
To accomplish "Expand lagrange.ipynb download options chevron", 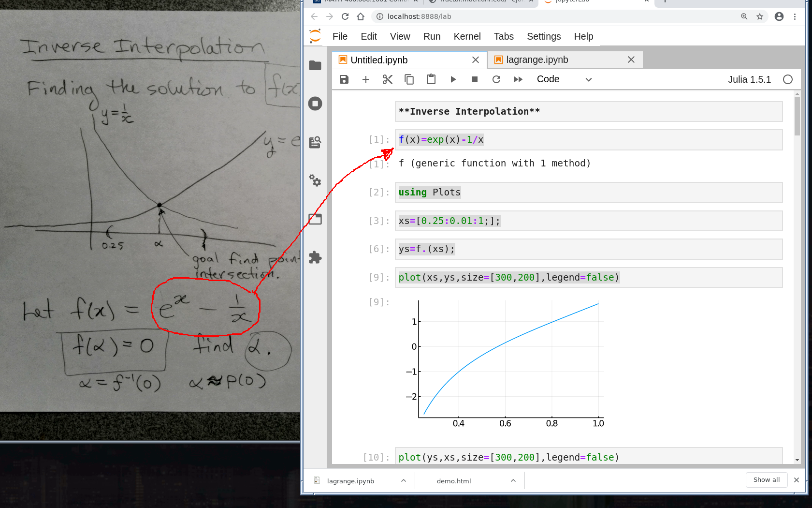I will 404,480.
